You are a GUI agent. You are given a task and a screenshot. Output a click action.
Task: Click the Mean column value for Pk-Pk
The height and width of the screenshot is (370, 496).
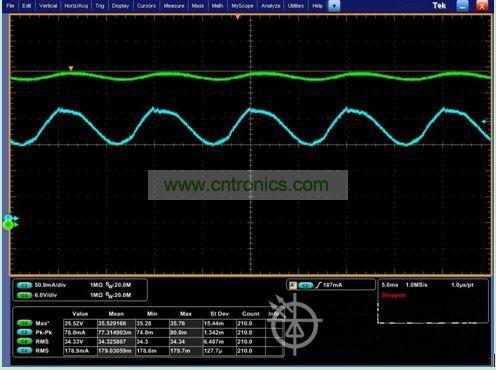coord(116,333)
